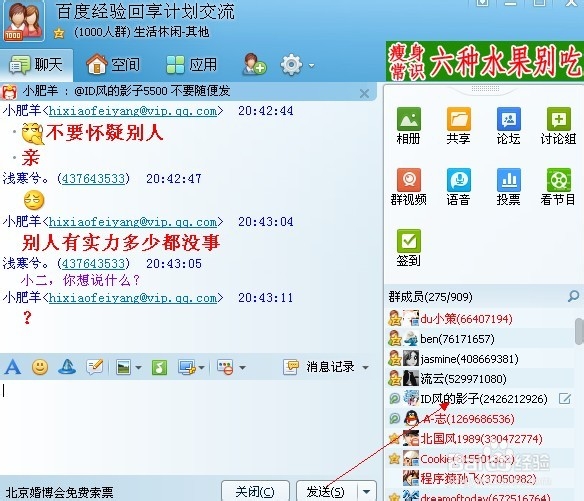Screen dimensions: 584x501
Task: Open the smiley emoticon picker
Action: (x=40, y=367)
